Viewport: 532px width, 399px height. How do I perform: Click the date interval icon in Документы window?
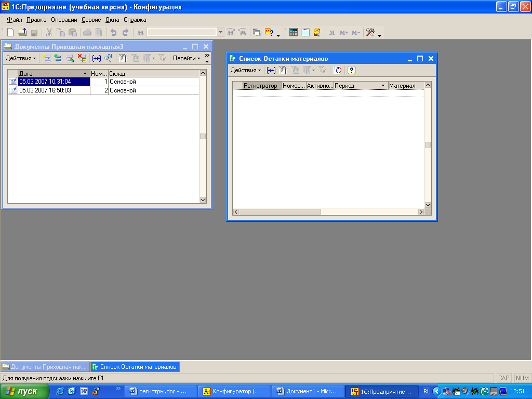(97, 59)
